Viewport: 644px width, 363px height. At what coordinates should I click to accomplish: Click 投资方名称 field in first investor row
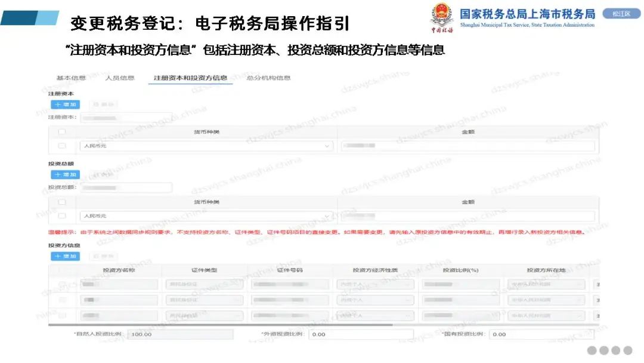(119, 284)
